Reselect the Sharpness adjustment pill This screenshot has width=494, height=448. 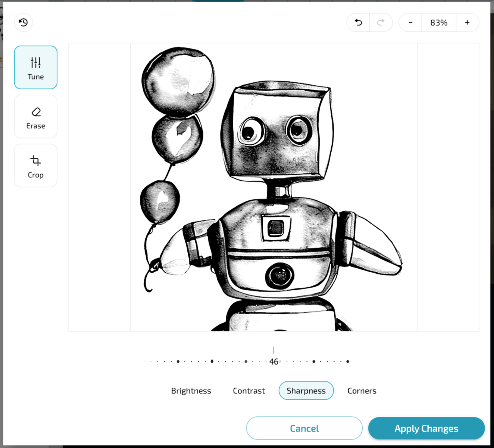click(306, 391)
